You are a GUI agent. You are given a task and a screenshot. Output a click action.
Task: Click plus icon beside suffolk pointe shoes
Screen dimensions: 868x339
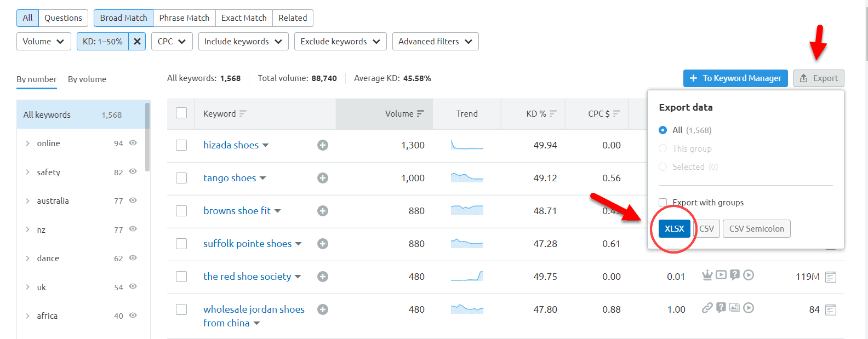[x=323, y=244]
